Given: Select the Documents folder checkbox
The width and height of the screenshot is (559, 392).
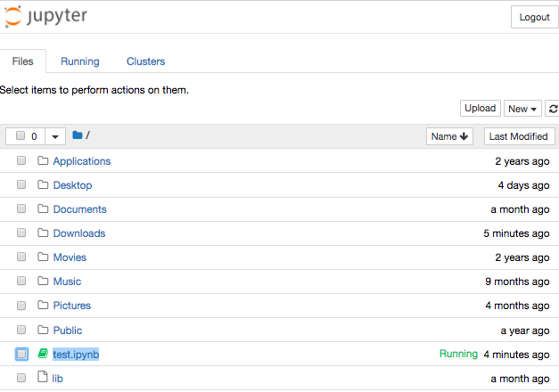Looking at the screenshot, I should pyautogui.click(x=21, y=208).
